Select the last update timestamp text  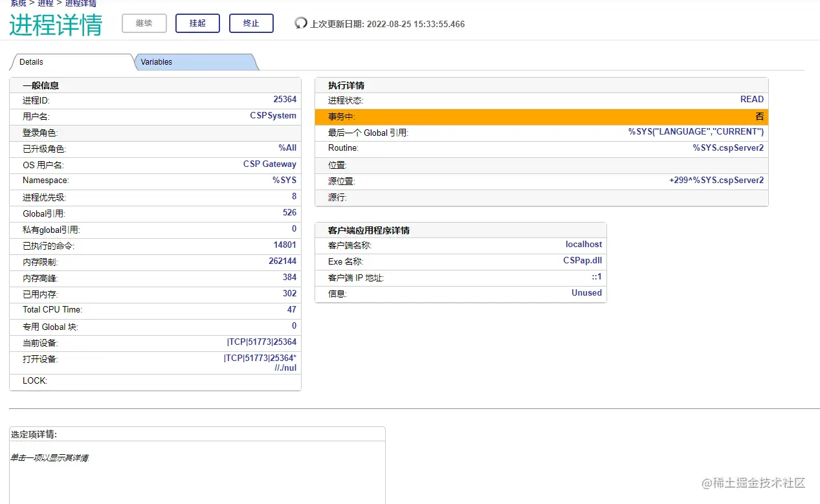(388, 24)
